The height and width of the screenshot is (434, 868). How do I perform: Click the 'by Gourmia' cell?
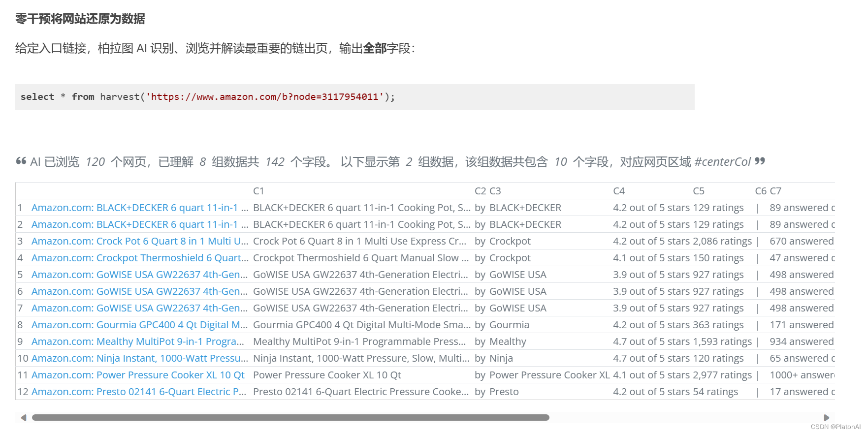tap(502, 325)
